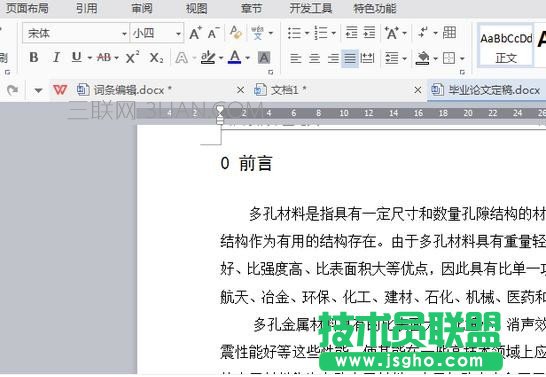
Task: Toggle bold formatting
Action: click(34, 57)
